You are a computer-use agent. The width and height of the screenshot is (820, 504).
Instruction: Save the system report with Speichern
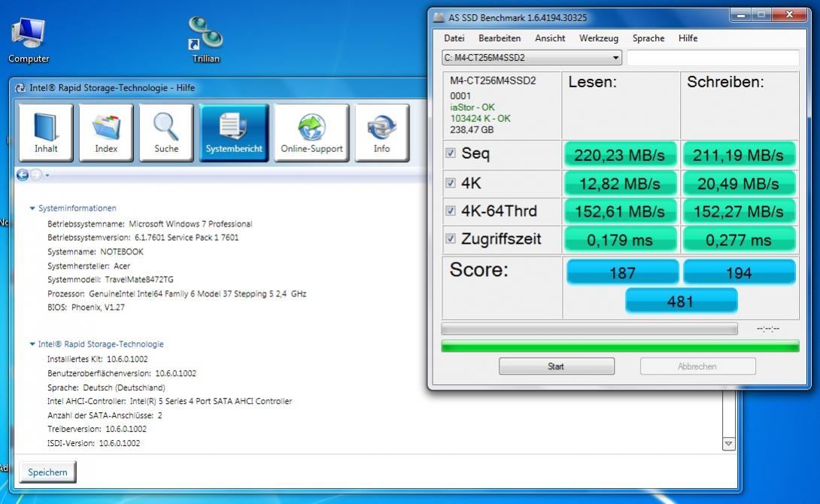point(47,472)
